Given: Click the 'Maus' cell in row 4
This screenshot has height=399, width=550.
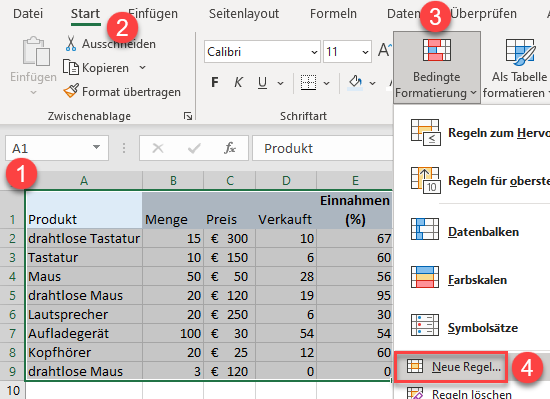Looking at the screenshot, I should point(84,276).
